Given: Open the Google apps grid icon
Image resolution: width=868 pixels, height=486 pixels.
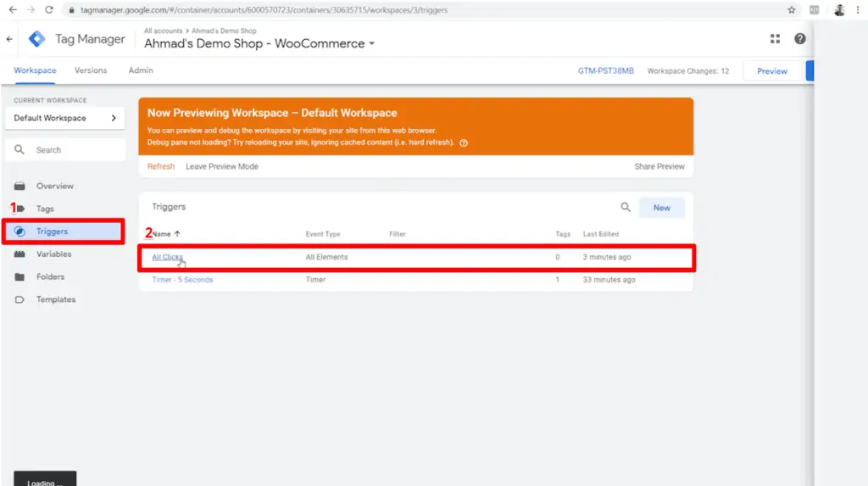Looking at the screenshot, I should 775,39.
